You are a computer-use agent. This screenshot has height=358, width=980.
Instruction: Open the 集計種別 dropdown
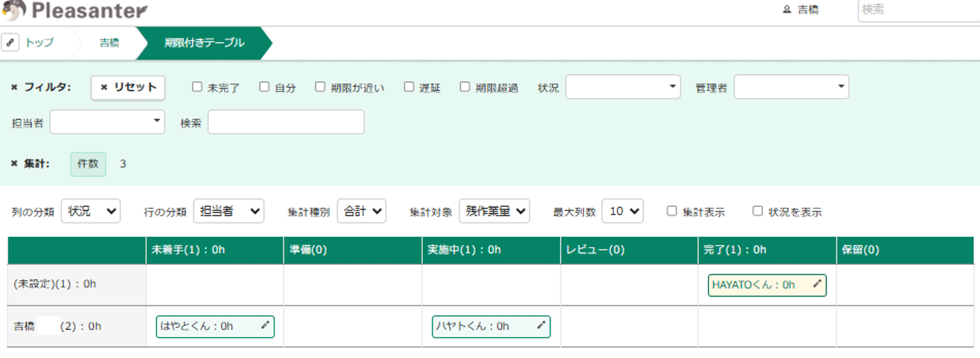pyautogui.click(x=361, y=211)
